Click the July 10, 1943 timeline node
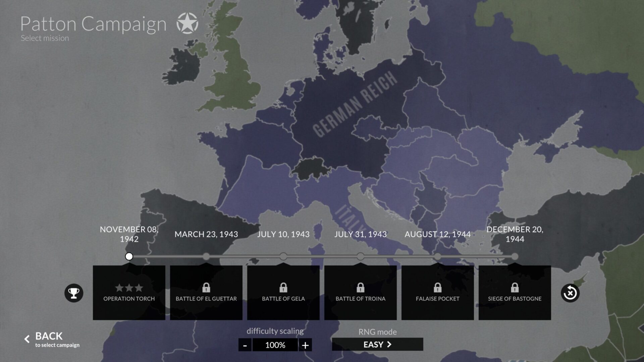Image resolution: width=644 pixels, height=362 pixels. 283,256
